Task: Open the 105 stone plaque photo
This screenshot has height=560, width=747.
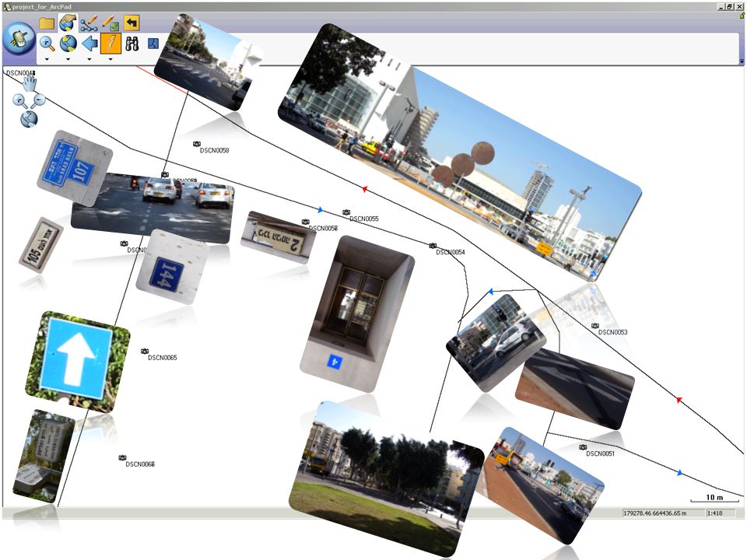Action: click(41, 245)
